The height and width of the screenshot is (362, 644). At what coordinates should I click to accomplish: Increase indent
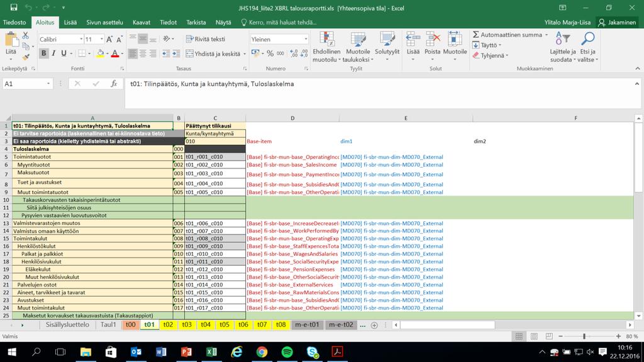176,53
